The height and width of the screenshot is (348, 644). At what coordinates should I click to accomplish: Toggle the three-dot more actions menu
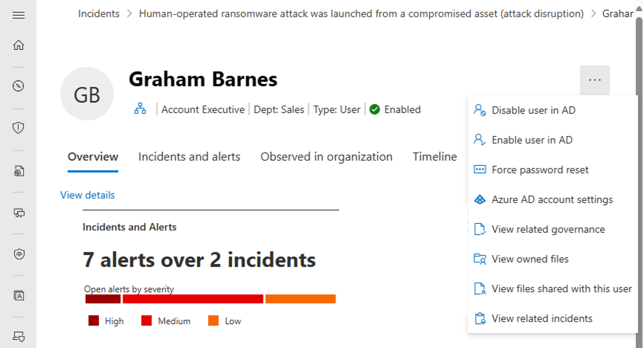click(595, 80)
